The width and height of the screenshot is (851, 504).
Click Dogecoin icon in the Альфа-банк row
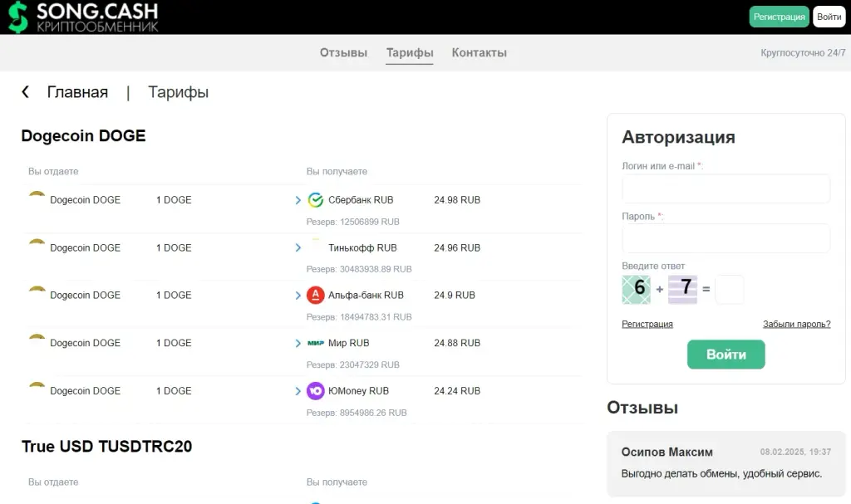point(37,290)
